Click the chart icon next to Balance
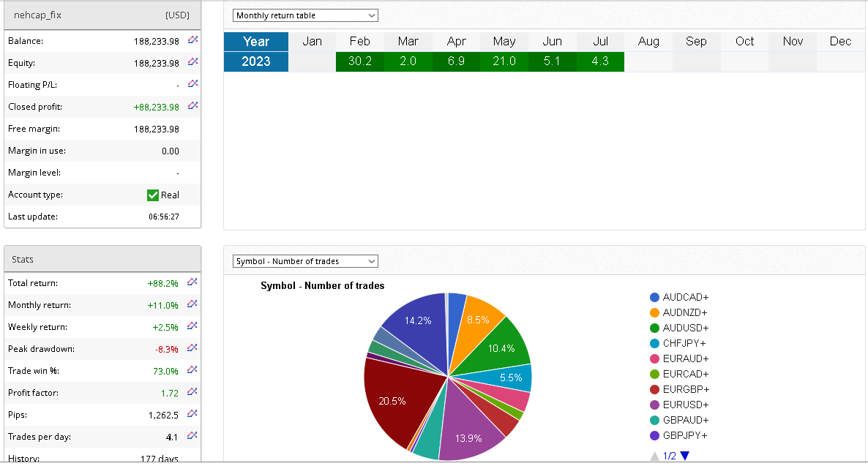868x466 pixels. [193, 40]
